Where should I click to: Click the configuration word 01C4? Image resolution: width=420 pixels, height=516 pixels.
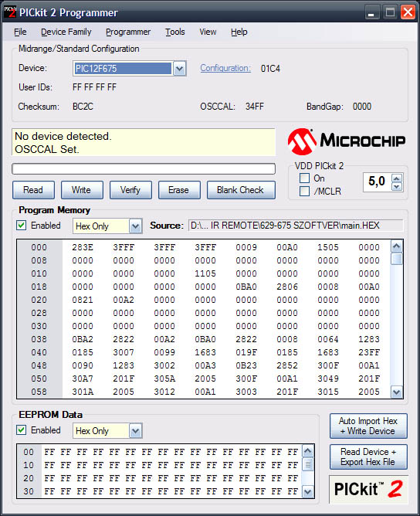pyautogui.click(x=270, y=69)
